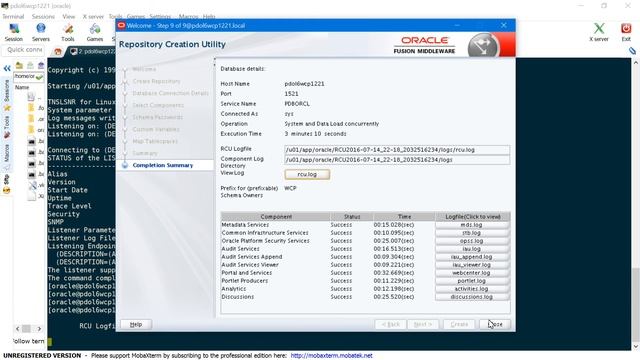
Task: Click the host name value pdol6wcp1221
Action: [x=304, y=84]
